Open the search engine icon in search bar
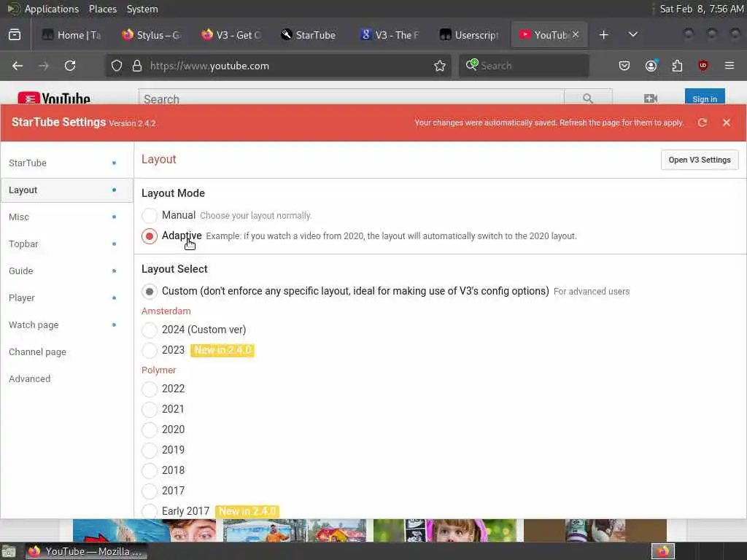This screenshot has width=747, height=560. click(x=472, y=65)
